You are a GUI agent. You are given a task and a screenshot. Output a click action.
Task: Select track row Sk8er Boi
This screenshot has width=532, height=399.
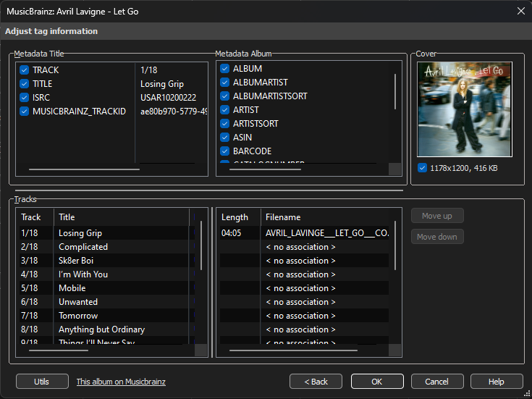click(107, 261)
